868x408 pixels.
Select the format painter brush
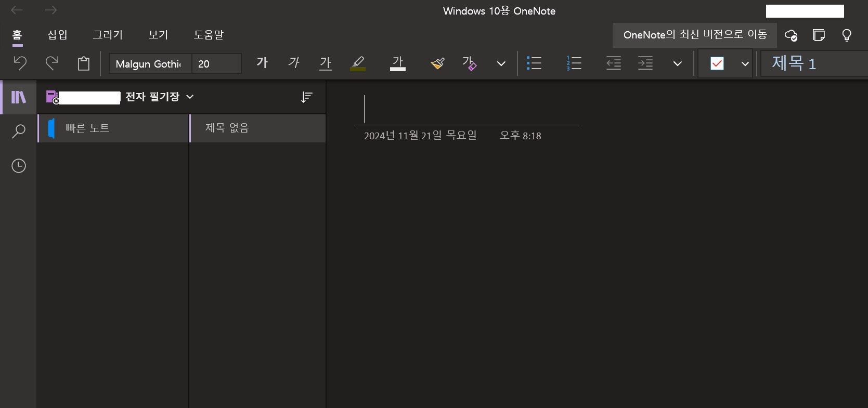(437, 63)
